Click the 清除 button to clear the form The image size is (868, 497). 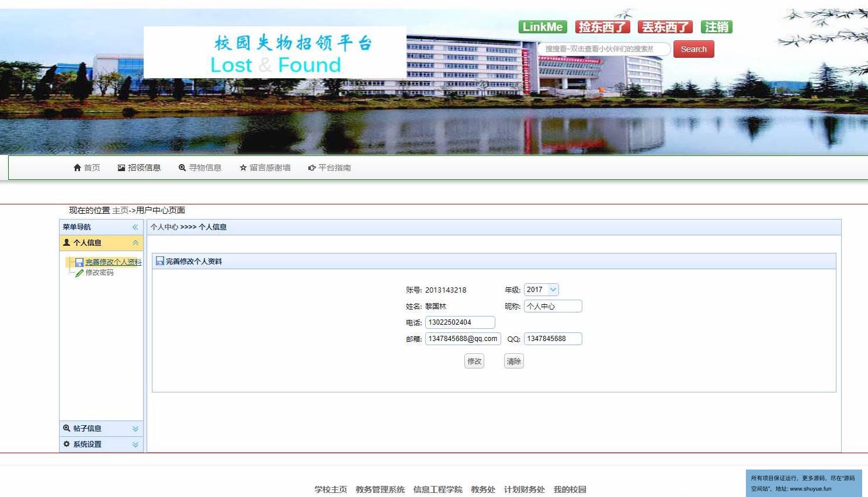tap(513, 362)
